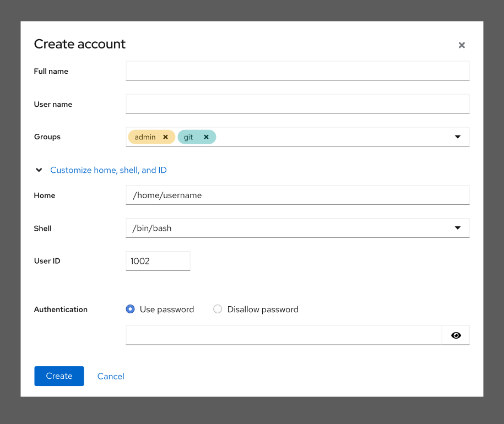Image resolution: width=504 pixels, height=424 pixels.
Task: Reveal the typed password with the eye icon
Action: coord(456,335)
